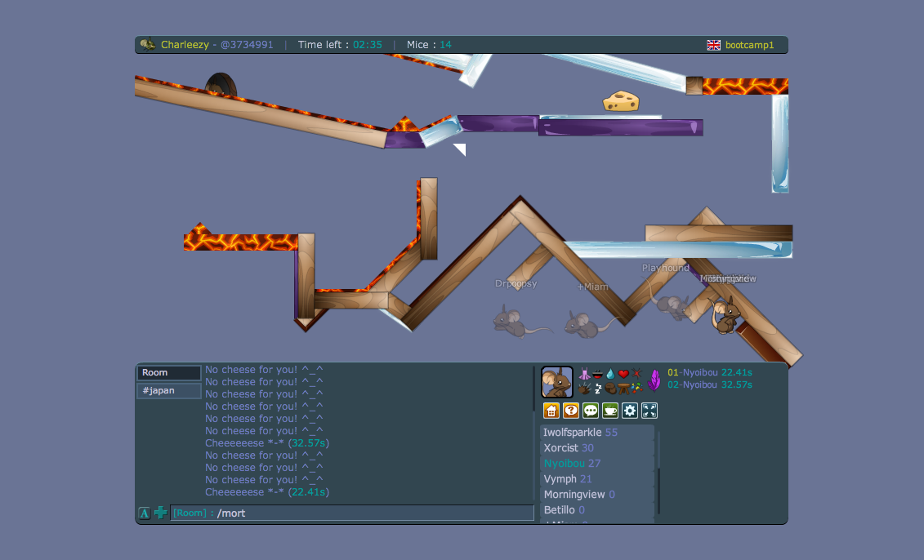Trigger the wooden stool sit emote

tap(623, 388)
